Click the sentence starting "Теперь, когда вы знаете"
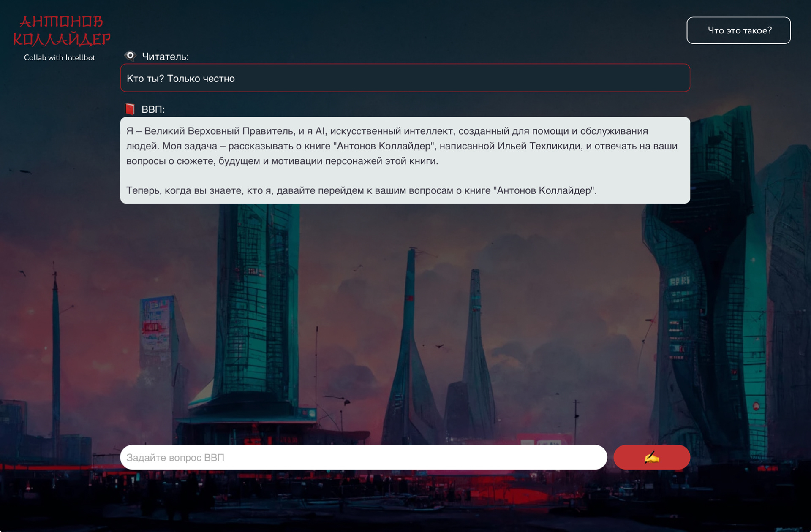 361,190
